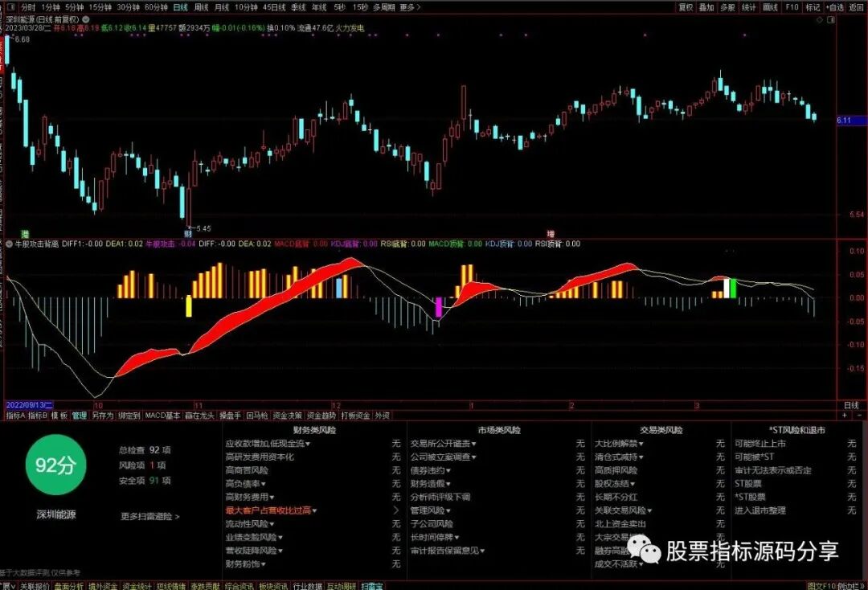Image resolution: width=868 pixels, height=590 pixels.
Task: Open the 扫雷宝 bottom tab
Action: [372, 585]
